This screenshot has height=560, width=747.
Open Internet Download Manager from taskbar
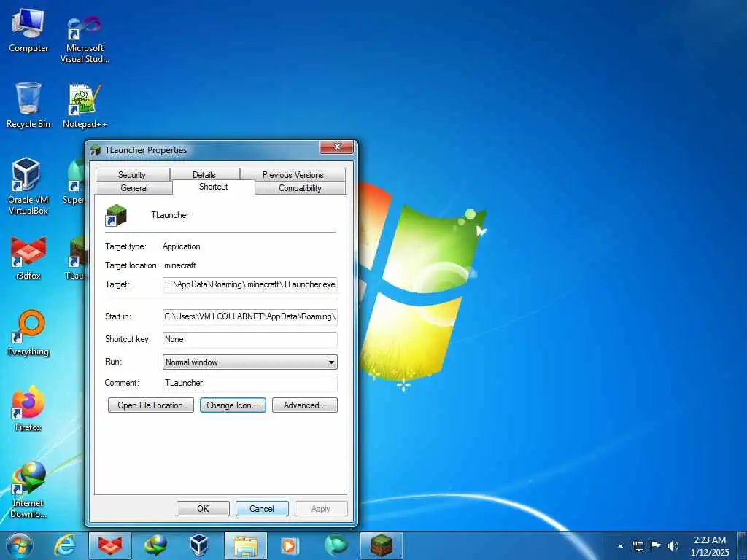tap(156, 545)
